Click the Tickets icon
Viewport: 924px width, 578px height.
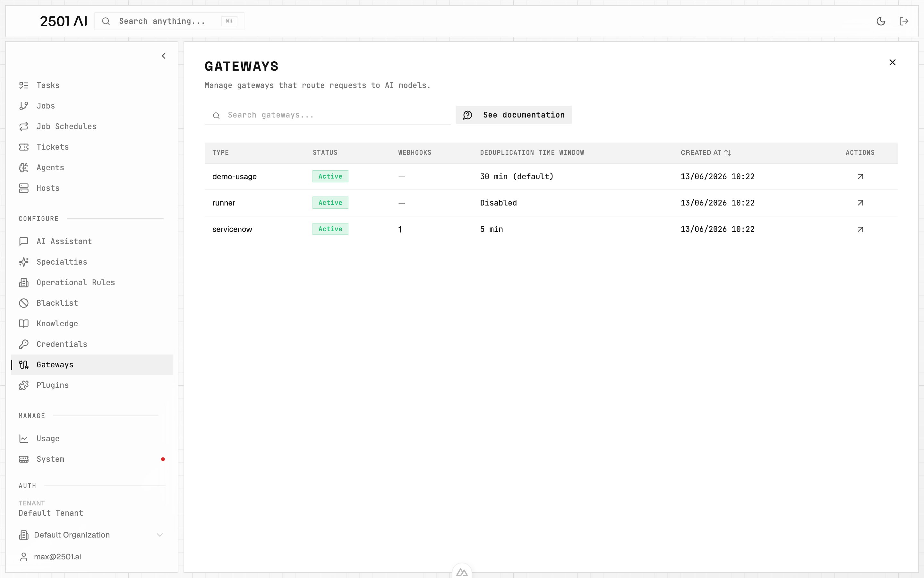coord(24,147)
